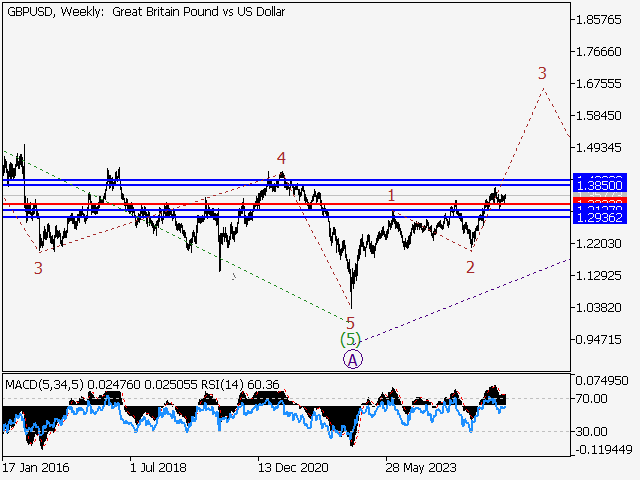640x480 pixels.
Task: Click the 1.38500 blue price level tag
Action: pyautogui.click(x=600, y=186)
